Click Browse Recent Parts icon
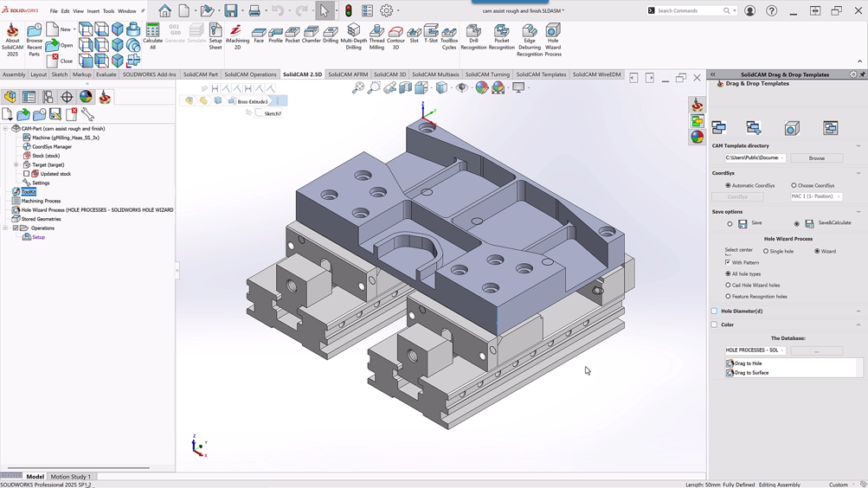 35,40
